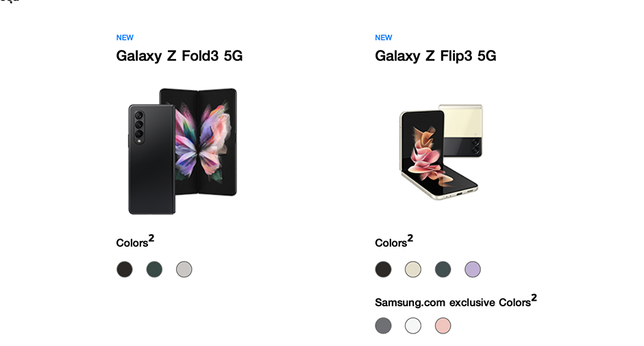The width and height of the screenshot is (644, 346).
Task: Open footnote 2 beside Samsung.com exclusive Colors
Action: (534, 297)
